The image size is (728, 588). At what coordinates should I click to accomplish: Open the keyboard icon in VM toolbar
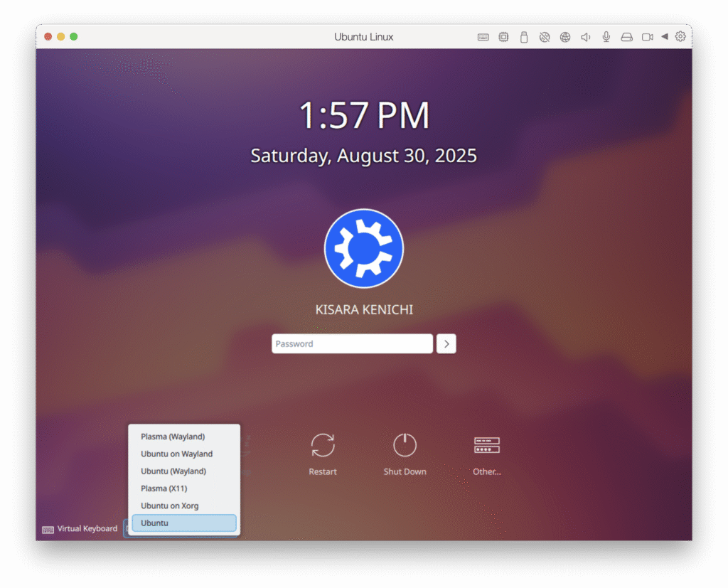[483, 37]
